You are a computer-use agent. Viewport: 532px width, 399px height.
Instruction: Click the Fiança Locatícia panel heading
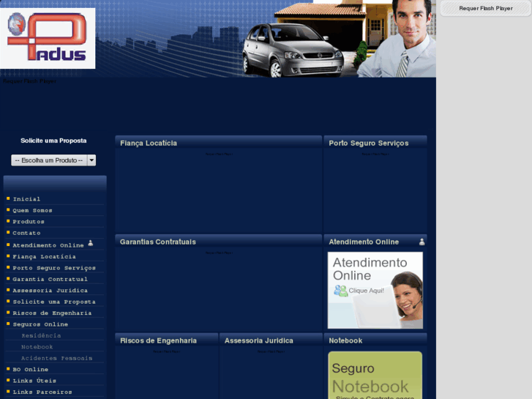149,143
